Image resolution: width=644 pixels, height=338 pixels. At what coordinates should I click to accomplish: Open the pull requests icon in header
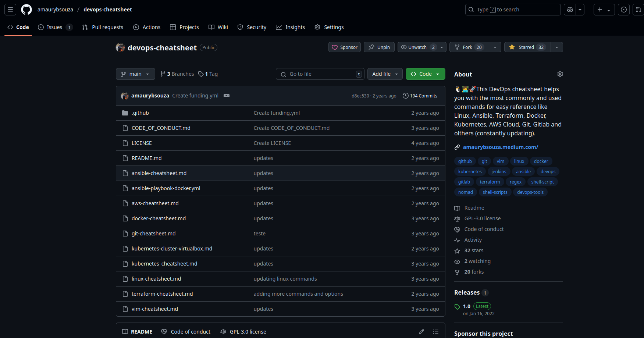pyautogui.click(x=638, y=10)
